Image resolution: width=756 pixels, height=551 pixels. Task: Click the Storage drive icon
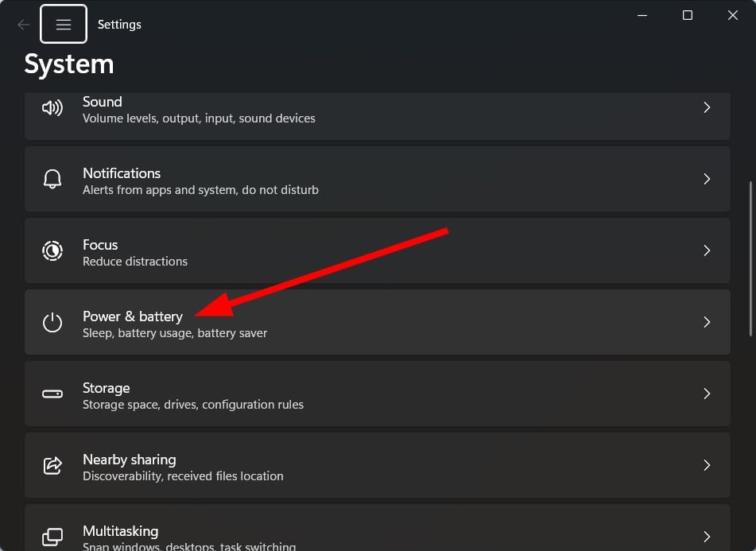click(52, 394)
